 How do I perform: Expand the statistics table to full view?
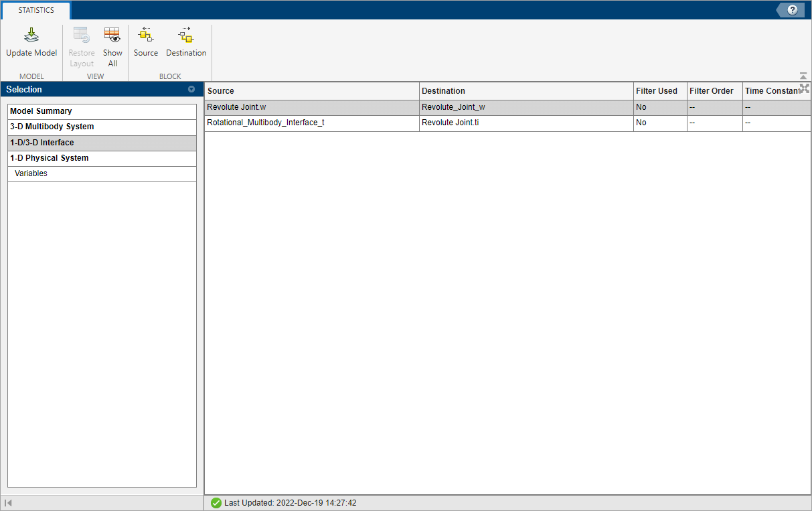(x=804, y=88)
